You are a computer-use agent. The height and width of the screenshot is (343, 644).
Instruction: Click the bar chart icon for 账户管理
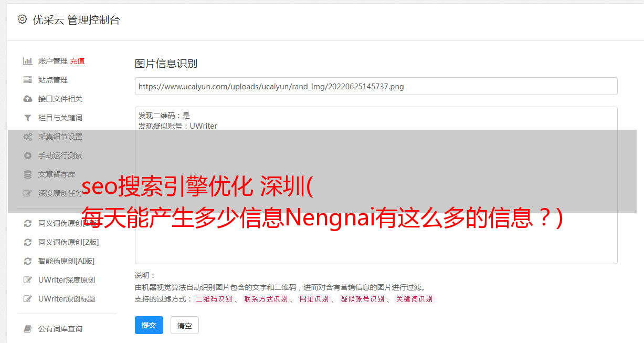(28, 61)
